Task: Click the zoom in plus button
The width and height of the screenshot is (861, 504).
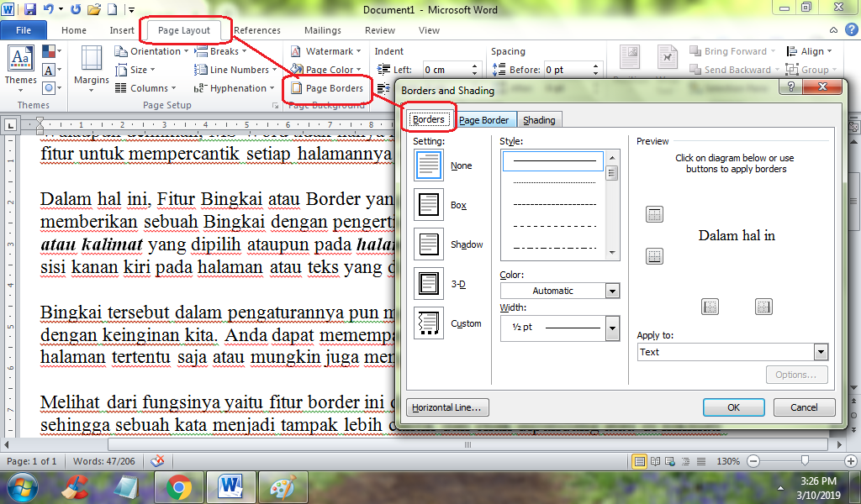Action: pyautogui.click(x=851, y=461)
